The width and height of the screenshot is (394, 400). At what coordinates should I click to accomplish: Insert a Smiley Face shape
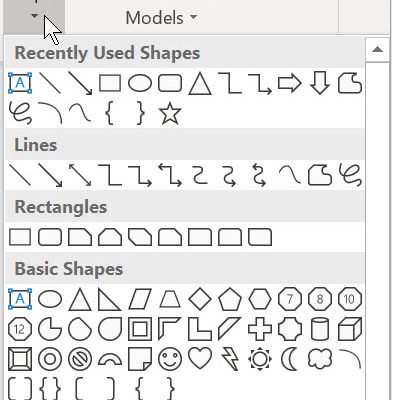point(170,359)
